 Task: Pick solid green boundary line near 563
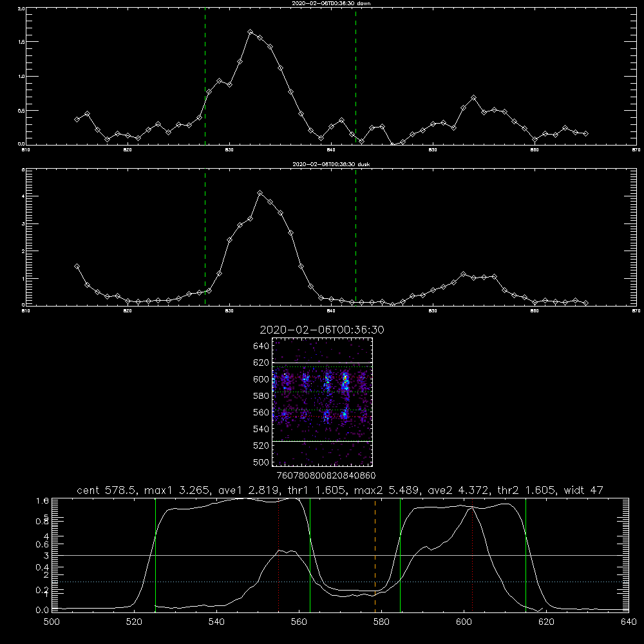[310, 555]
